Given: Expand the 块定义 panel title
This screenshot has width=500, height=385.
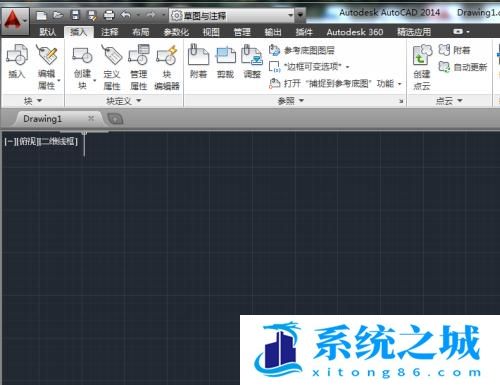Looking at the screenshot, I should (x=124, y=101).
